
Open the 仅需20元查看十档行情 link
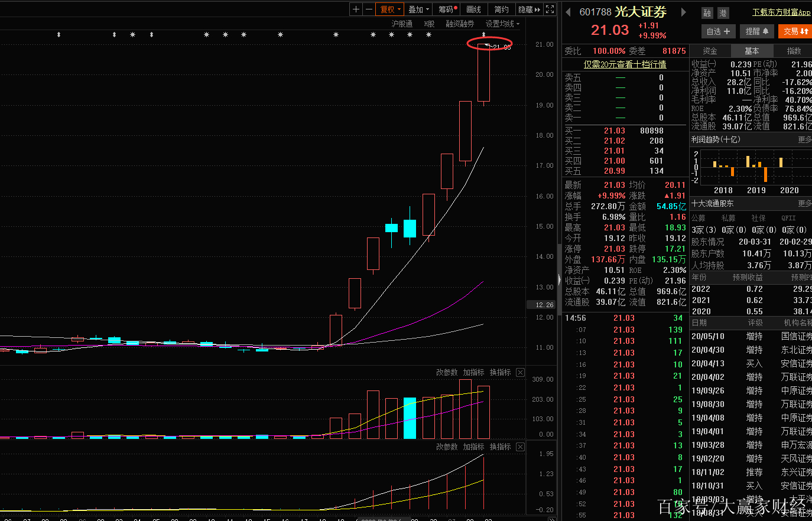click(625, 64)
